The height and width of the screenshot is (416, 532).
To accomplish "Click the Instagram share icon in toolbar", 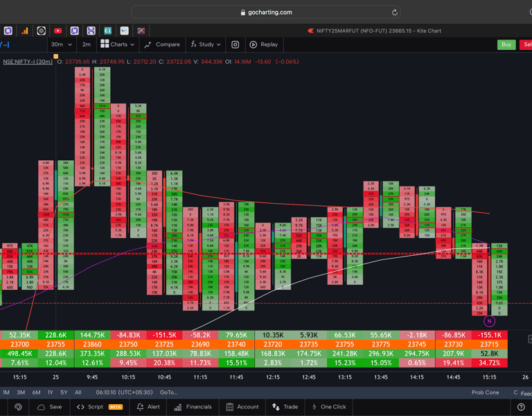I will [x=235, y=44].
